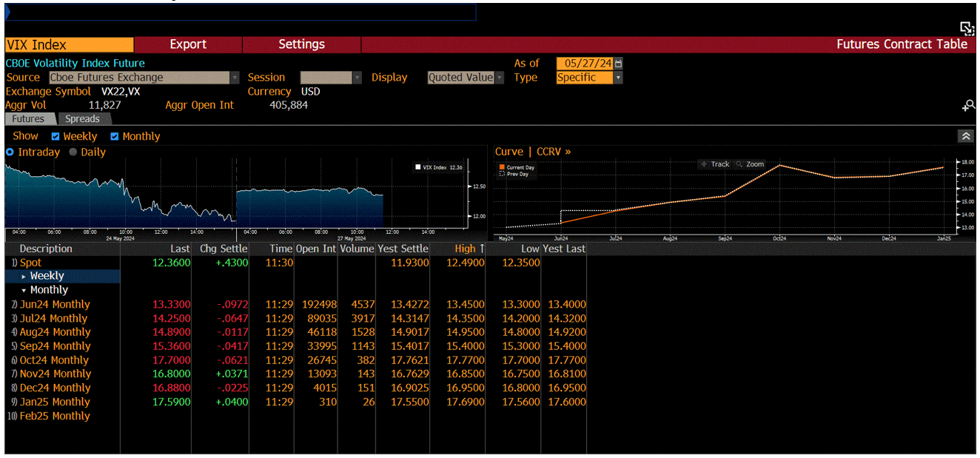
Task: Switch to the Spreads tab
Action: click(82, 118)
